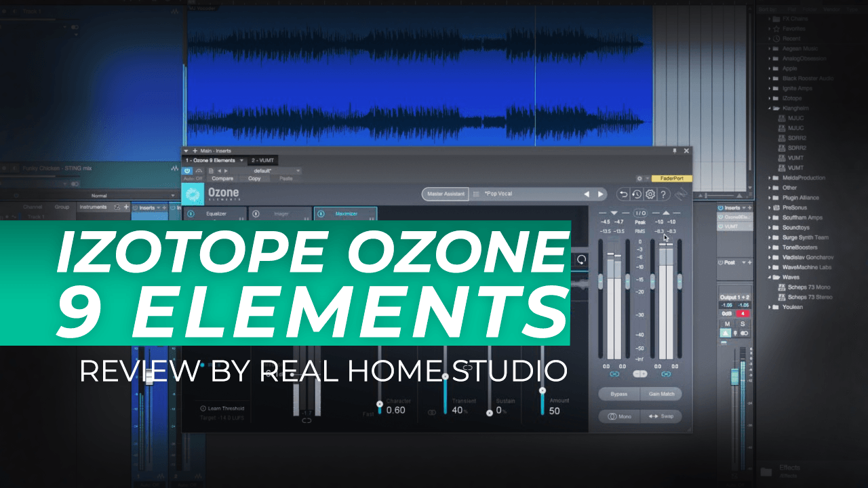Click the Gain Match button
Viewport: 868px width, 488px height.
[x=661, y=394]
